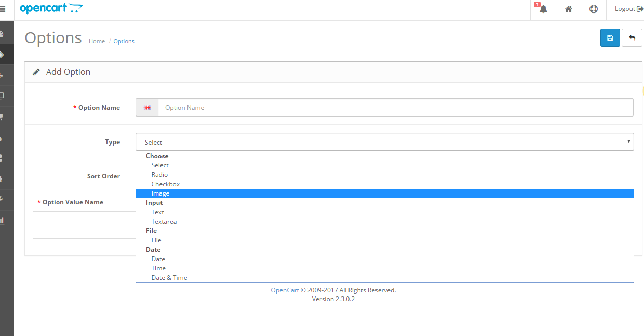This screenshot has height=336, width=644.
Task: Click the OpenCart logo
Action: (51, 8)
